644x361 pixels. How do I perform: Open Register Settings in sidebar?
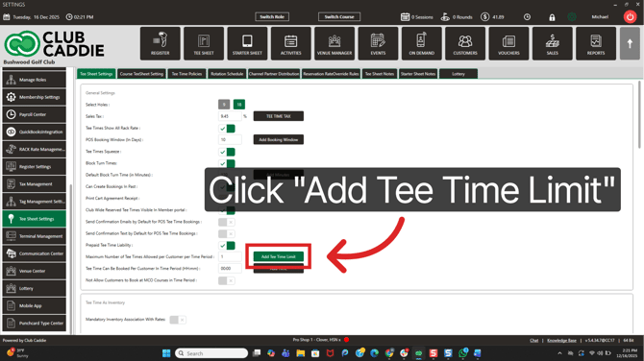coord(34,166)
